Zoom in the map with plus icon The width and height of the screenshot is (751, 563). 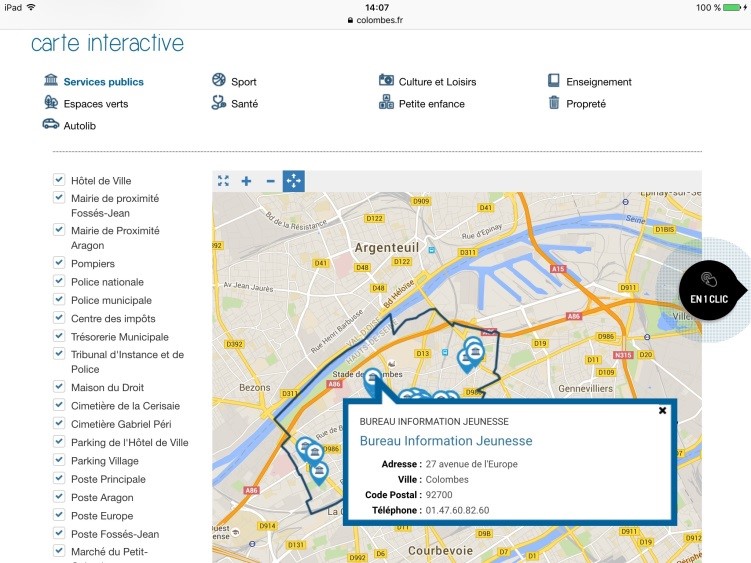246,181
